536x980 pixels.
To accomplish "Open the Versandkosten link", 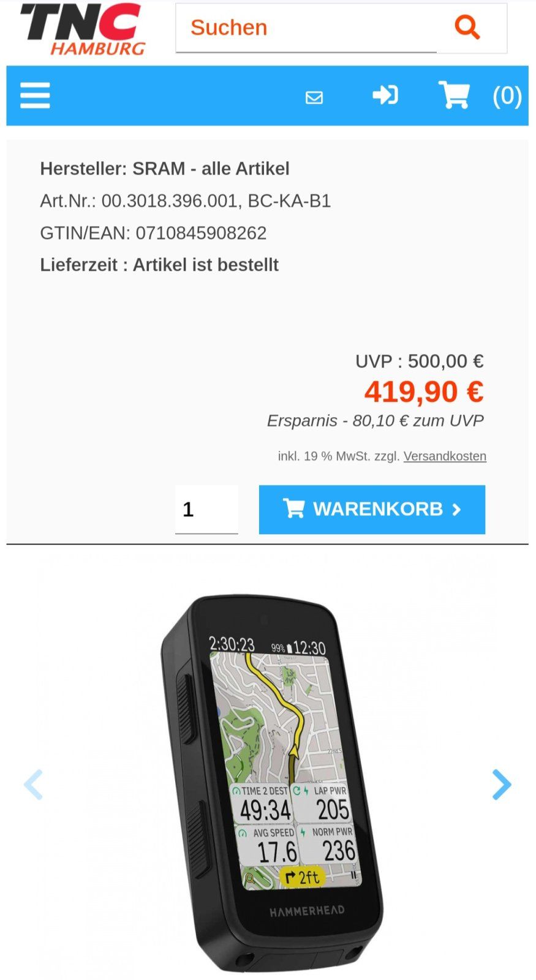I will 445,456.
